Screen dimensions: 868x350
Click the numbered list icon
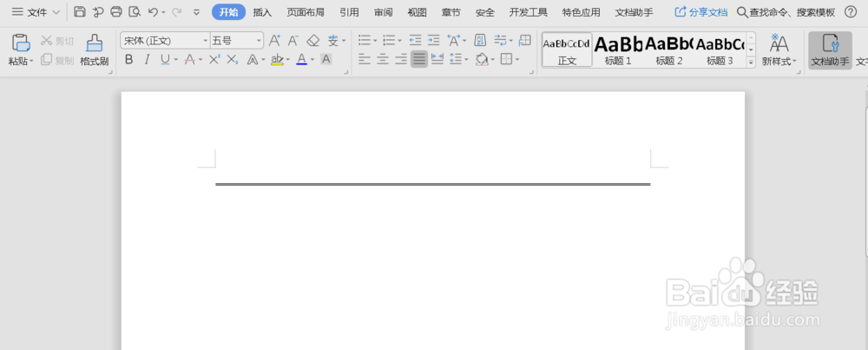(389, 41)
